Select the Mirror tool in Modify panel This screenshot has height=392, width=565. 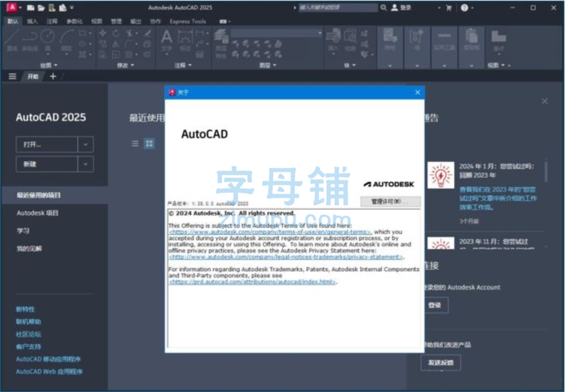point(116,45)
